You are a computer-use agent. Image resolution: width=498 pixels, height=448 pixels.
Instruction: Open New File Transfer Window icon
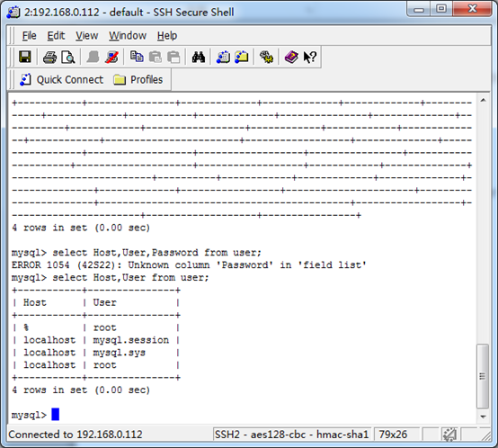pos(242,58)
